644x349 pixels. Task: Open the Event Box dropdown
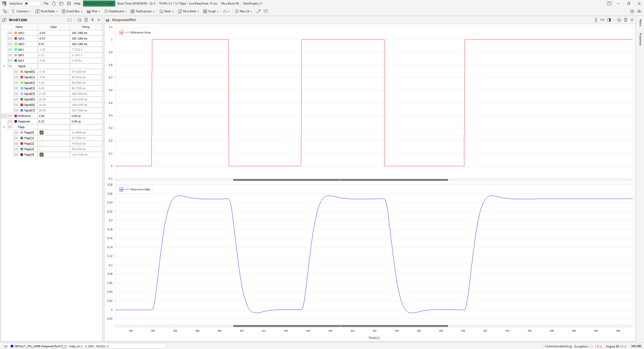click(x=72, y=11)
